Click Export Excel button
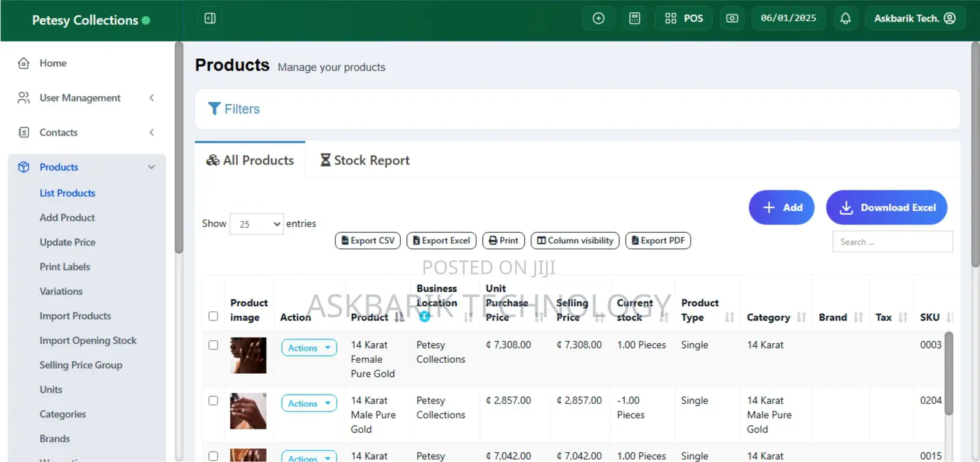This screenshot has width=980, height=462. tap(441, 241)
